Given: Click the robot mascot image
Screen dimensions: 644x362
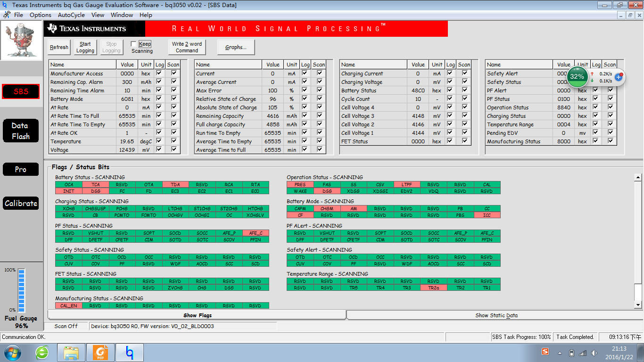Looking at the screenshot, I should tap(21, 40).
